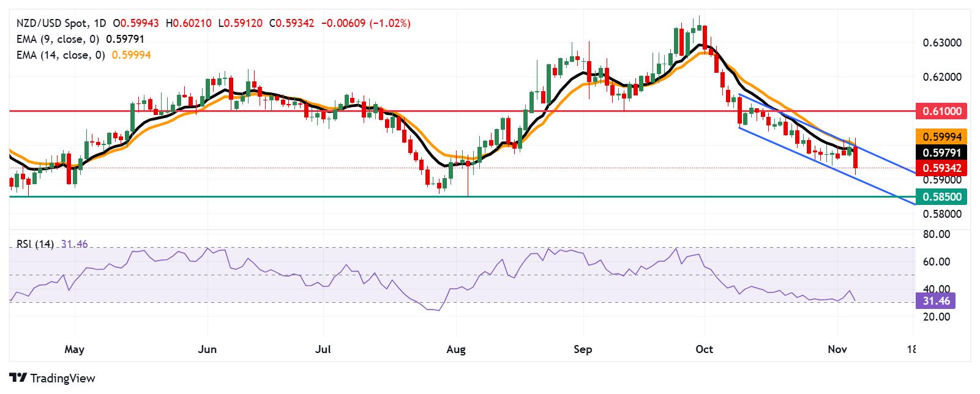
Task: Click the red 0.59342 current price tag
Action: tap(942, 168)
